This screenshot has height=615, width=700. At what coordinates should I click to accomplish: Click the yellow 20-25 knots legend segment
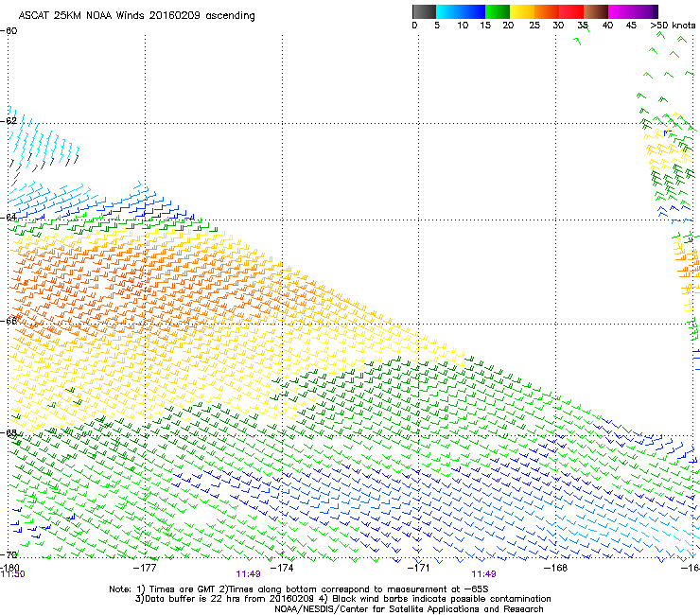(522, 11)
